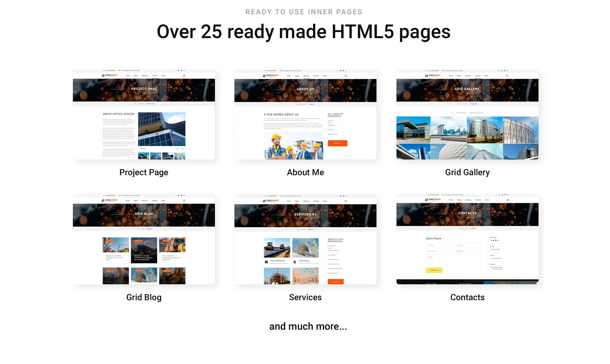
Task: Click the Value Engineering service icon
Action: click(x=266, y=262)
